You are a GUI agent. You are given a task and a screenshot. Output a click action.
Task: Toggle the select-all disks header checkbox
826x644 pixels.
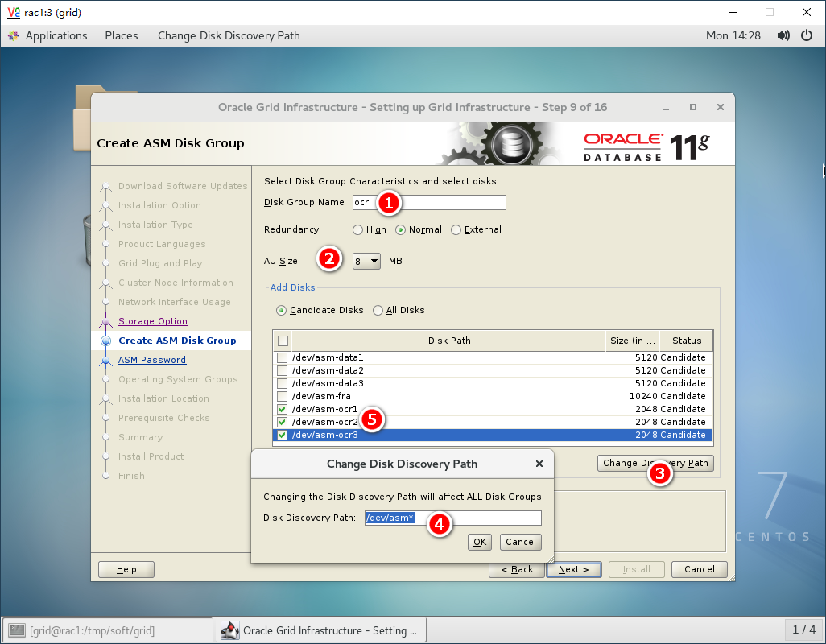[x=283, y=341]
